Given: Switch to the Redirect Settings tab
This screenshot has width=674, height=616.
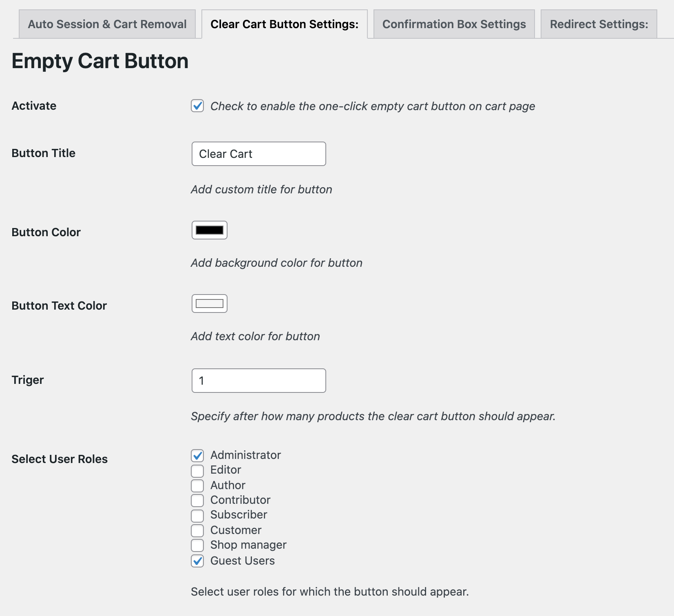Looking at the screenshot, I should coord(599,24).
